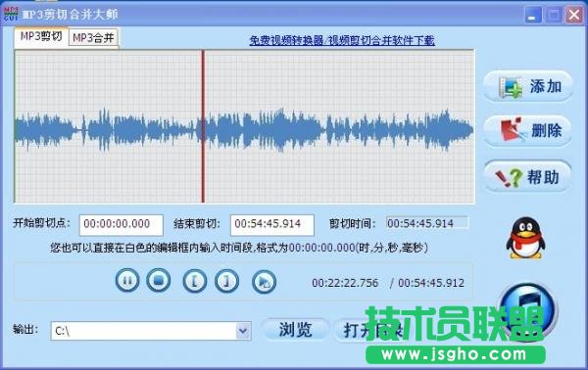Click the 浏览 (Browse) button

click(296, 330)
